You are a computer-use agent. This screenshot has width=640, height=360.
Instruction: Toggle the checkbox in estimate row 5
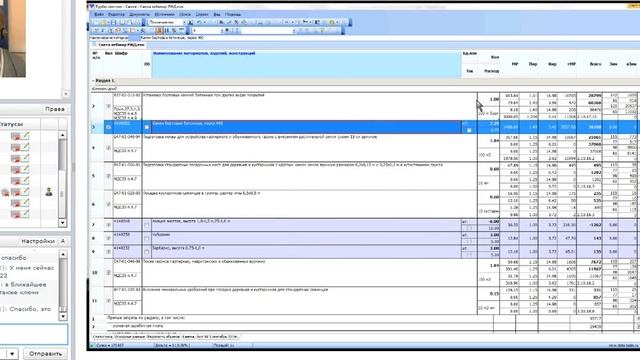click(x=108, y=176)
